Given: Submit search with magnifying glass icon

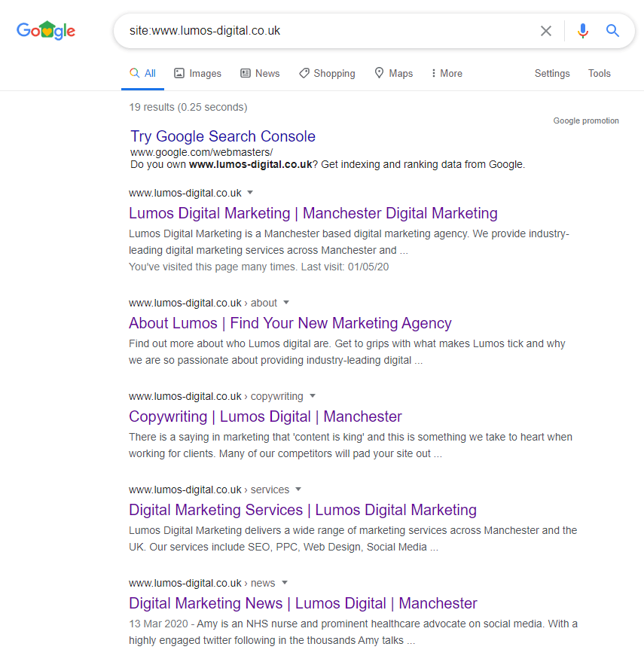Looking at the screenshot, I should (612, 31).
